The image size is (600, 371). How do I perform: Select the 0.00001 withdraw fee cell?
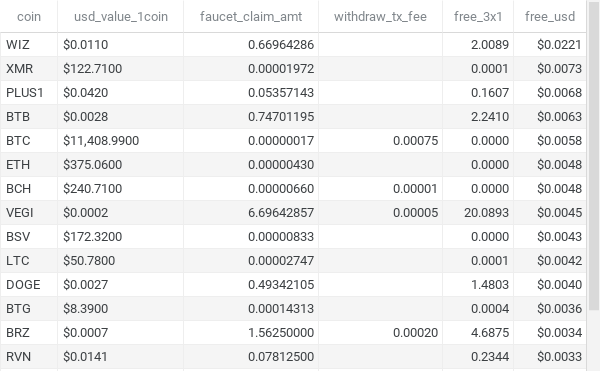pyautogui.click(x=380, y=189)
